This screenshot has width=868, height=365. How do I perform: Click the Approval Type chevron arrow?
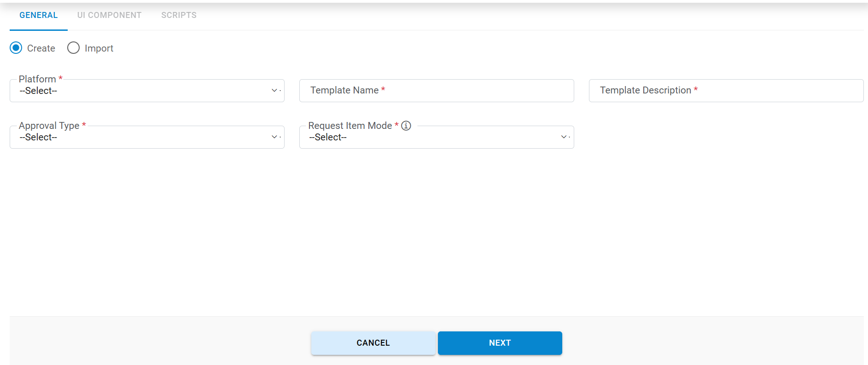(x=274, y=137)
